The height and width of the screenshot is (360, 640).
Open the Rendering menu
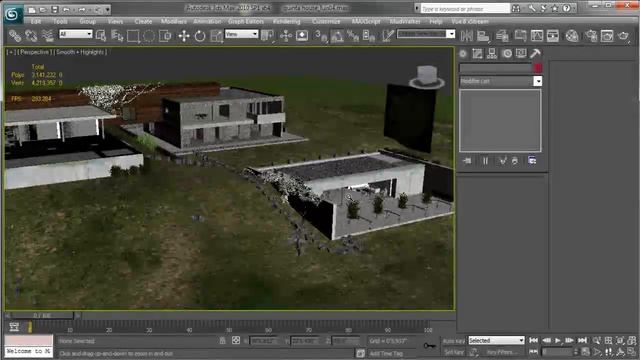pyautogui.click(x=287, y=21)
